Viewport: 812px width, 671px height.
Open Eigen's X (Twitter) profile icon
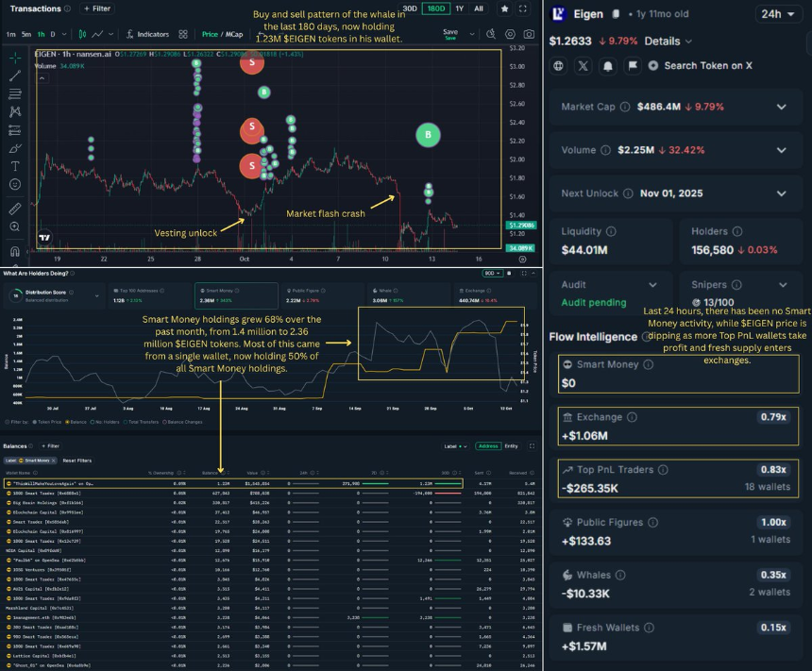click(x=584, y=64)
